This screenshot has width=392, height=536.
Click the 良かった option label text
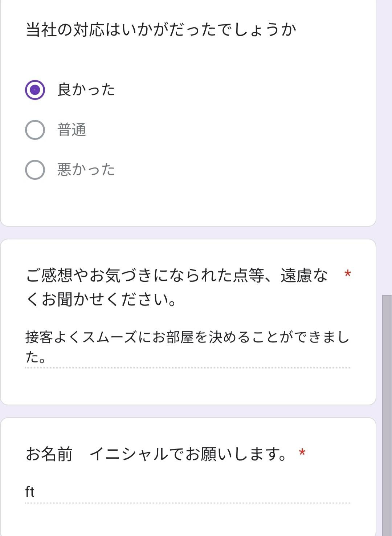click(86, 90)
